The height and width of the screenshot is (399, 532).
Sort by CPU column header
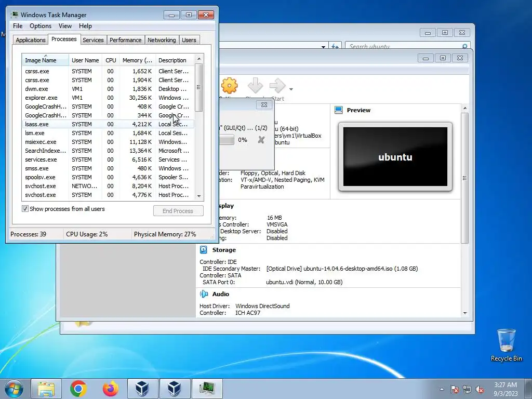pos(111,60)
